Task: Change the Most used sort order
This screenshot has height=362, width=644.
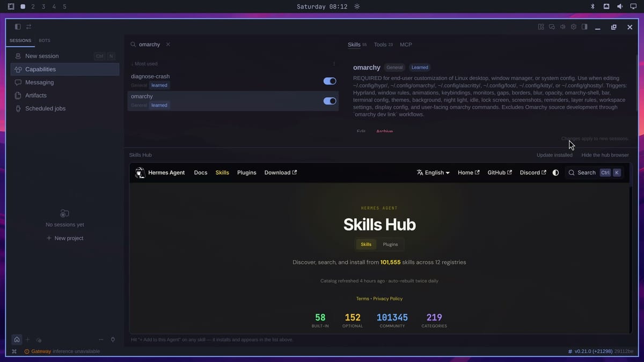Action: coord(144,64)
